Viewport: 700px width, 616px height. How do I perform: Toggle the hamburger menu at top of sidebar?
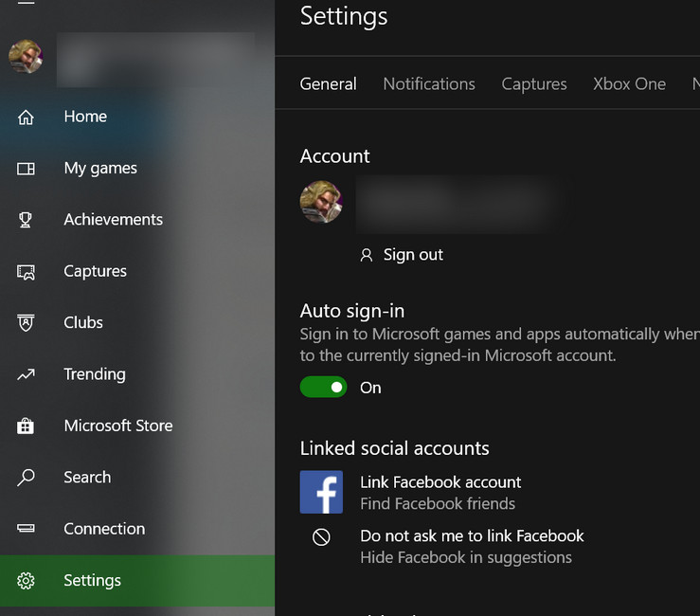(26, 2)
